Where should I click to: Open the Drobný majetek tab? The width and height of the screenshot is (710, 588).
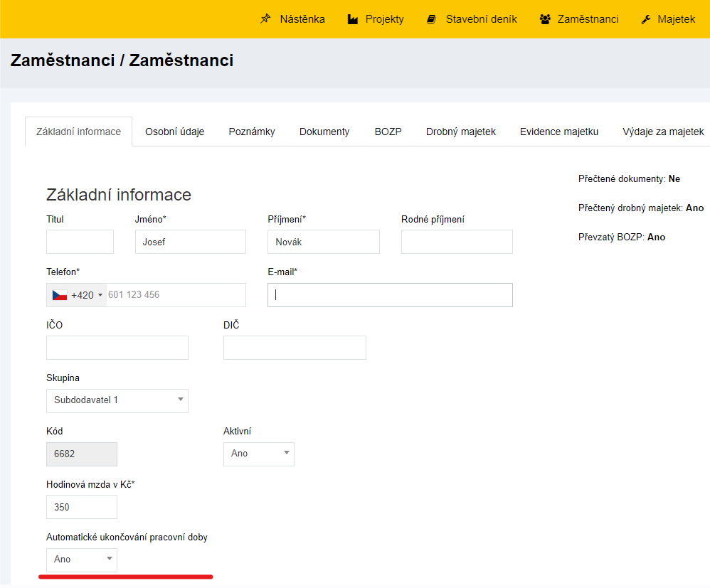point(461,132)
